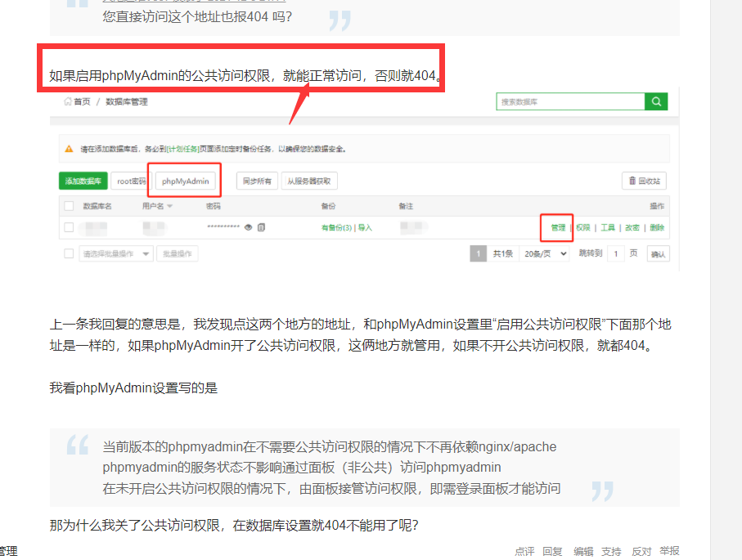Reveal password with the eye icon
742x560 pixels.
(x=249, y=227)
